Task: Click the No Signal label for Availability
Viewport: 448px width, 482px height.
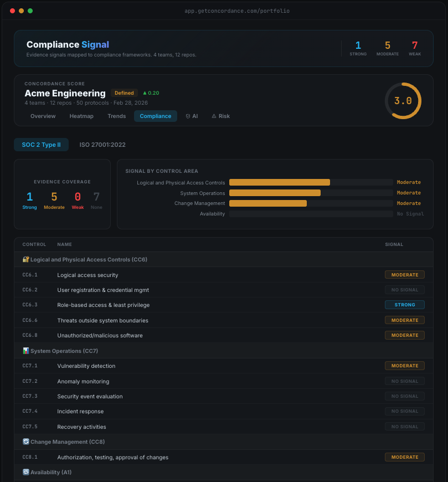Action: point(410,214)
